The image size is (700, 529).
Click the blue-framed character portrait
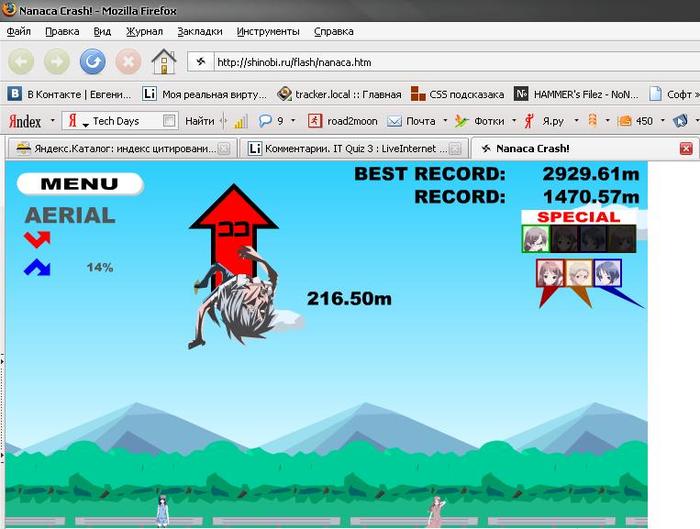pos(608,273)
